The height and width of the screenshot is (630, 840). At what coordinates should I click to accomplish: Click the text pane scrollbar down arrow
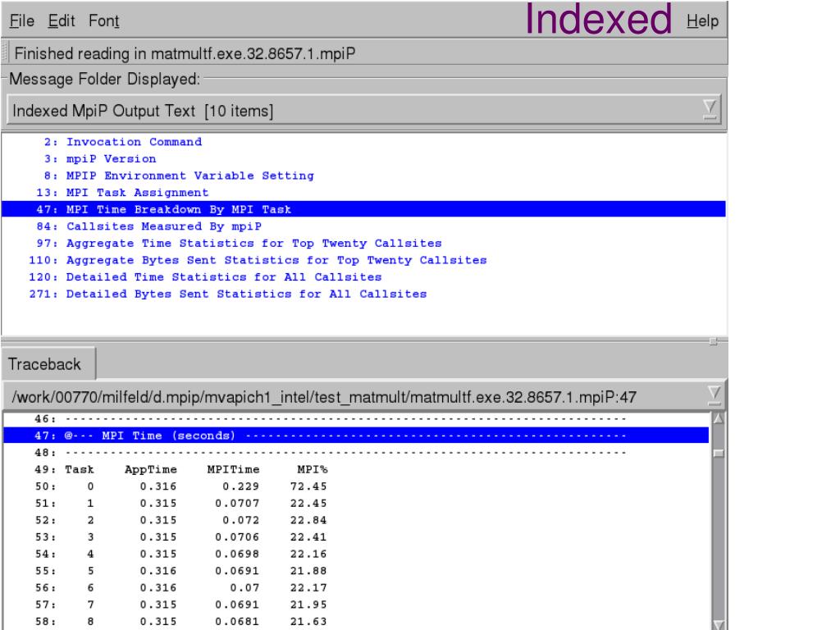(719, 623)
